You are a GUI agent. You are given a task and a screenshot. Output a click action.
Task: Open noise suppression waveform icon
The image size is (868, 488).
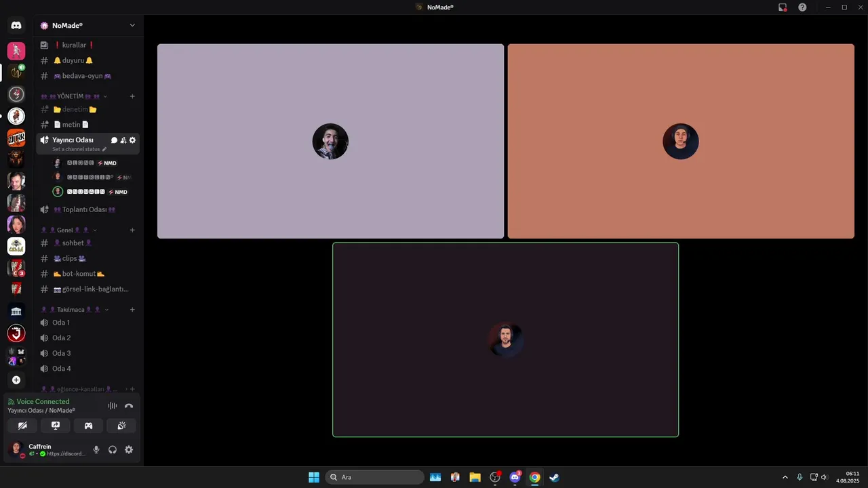coord(113,406)
